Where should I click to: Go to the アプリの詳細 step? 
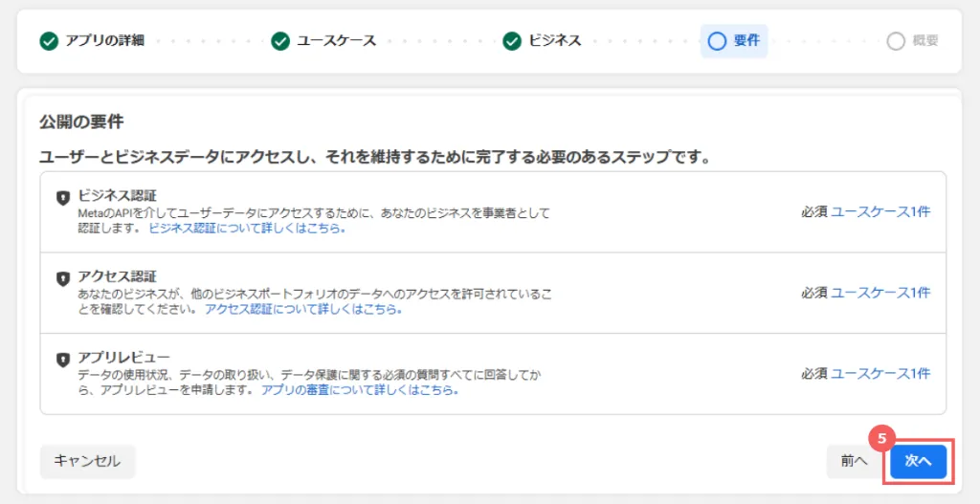pos(104,41)
